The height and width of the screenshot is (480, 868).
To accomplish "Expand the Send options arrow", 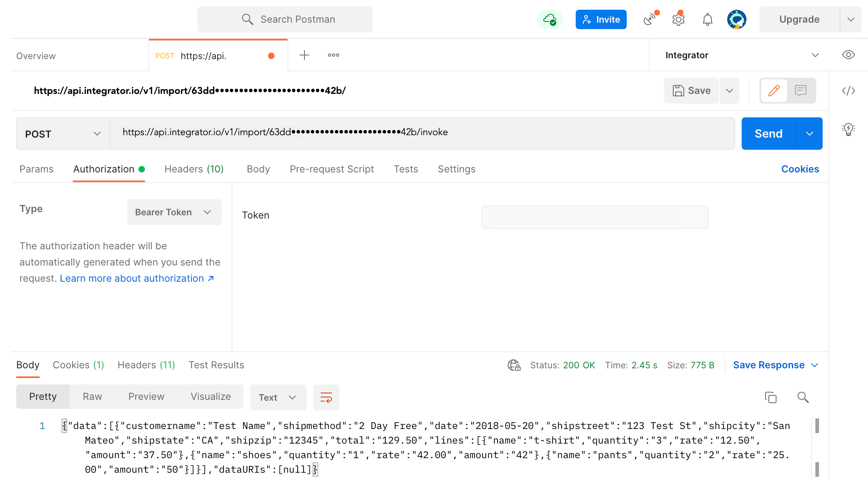I will [x=810, y=134].
